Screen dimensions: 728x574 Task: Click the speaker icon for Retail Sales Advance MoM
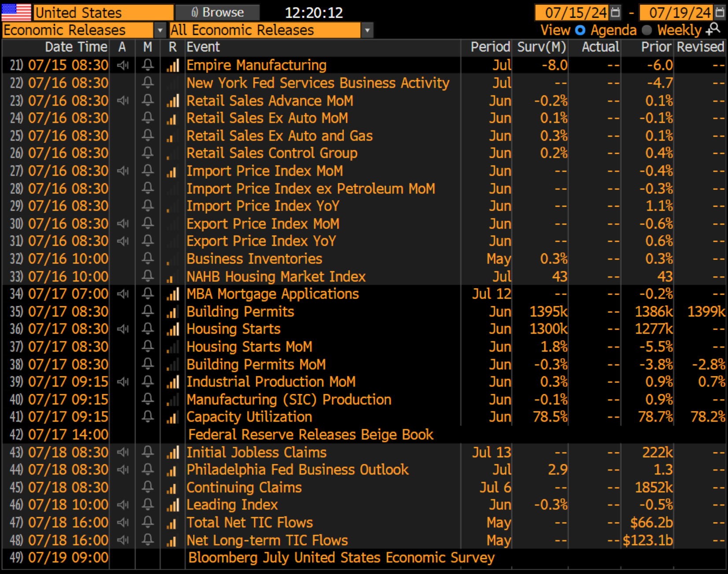click(123, 101)
